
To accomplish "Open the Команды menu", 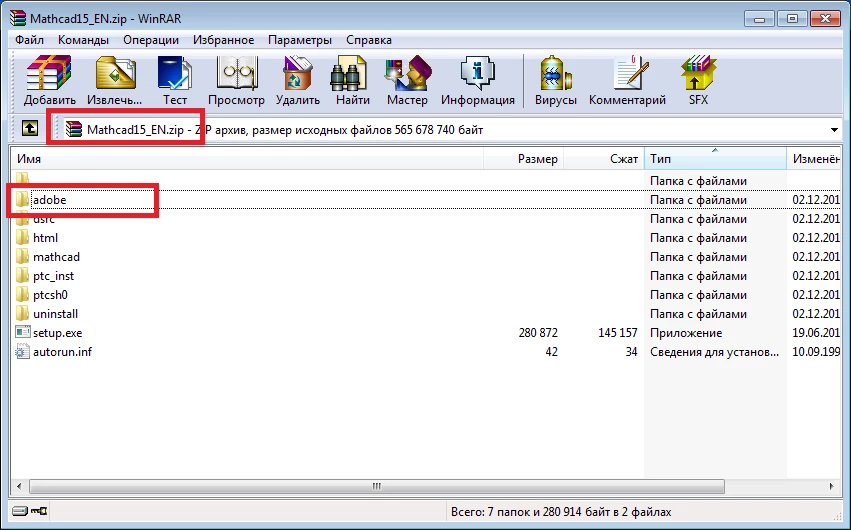I will [83, 40].
